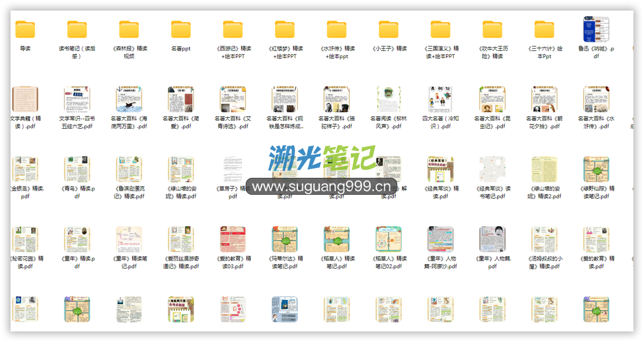Select the file name 《绿山墙的安妮》精读.pdf
The width and height of the screenshot is (644, 342).
(x=181, y=192)
